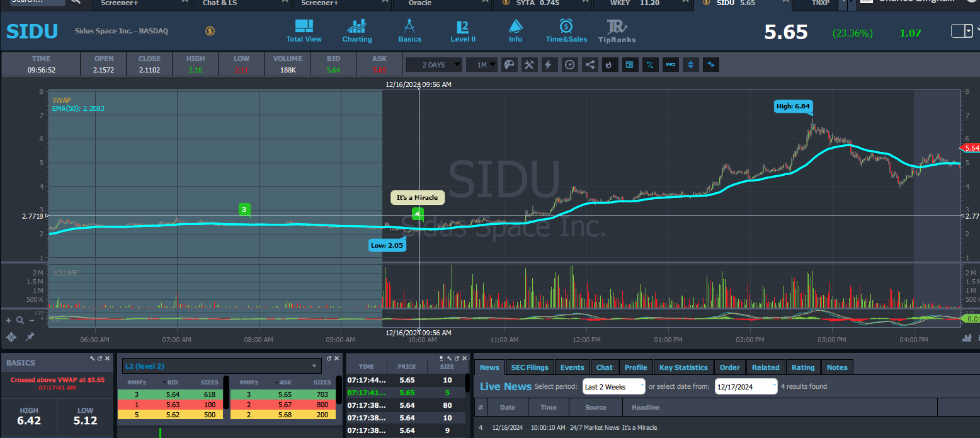The image size is (980, 438).
Task: Zoom in with the plus icon
Action: pyautogui.click(x=9, y=320)
